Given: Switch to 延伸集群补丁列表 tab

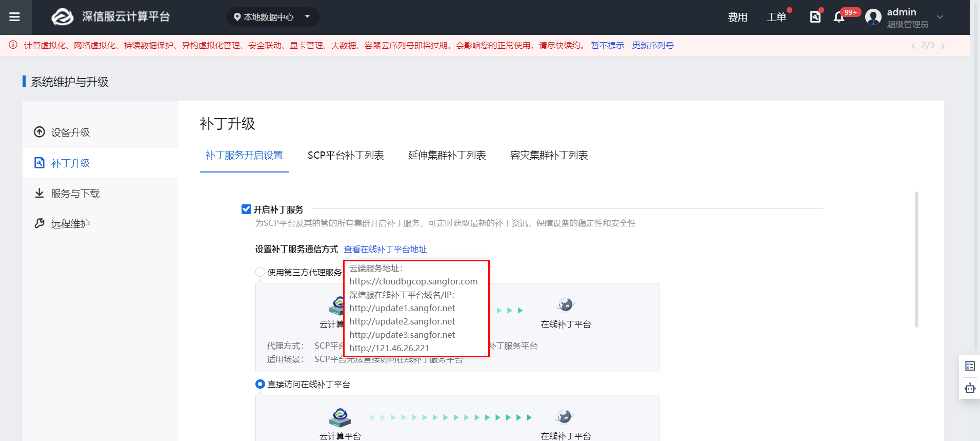Looking at the screenshot, I should 447,156.
